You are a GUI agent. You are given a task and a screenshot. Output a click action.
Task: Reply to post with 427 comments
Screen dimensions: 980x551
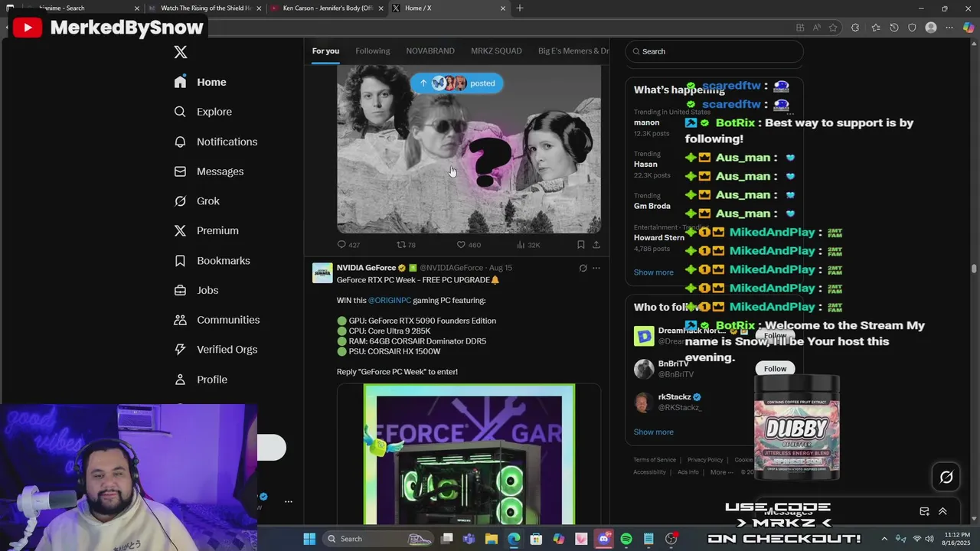click(x=348, y=245)
